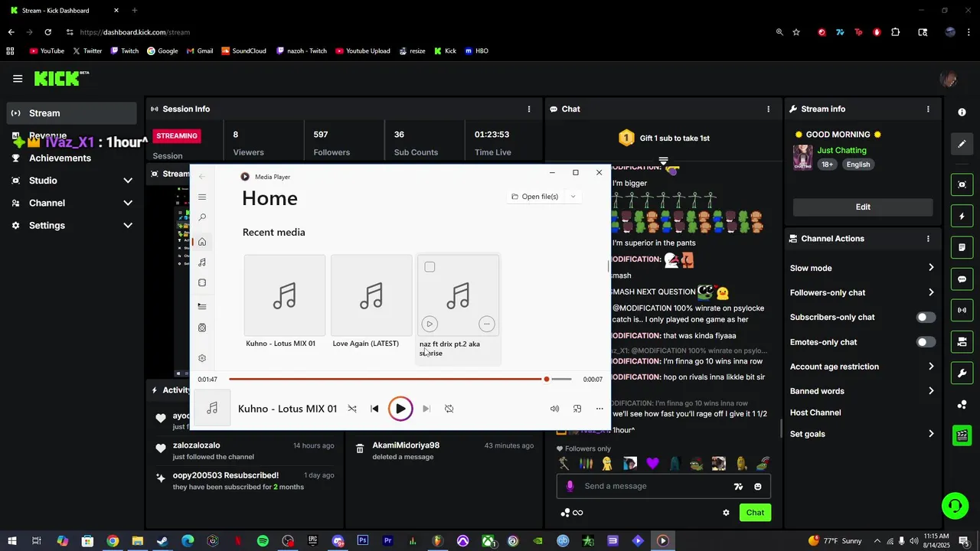Click the wrench tool icon in right rail
The height and width of the screenshot is (551, 980).
pyautogui.click(x=962, y=373)
